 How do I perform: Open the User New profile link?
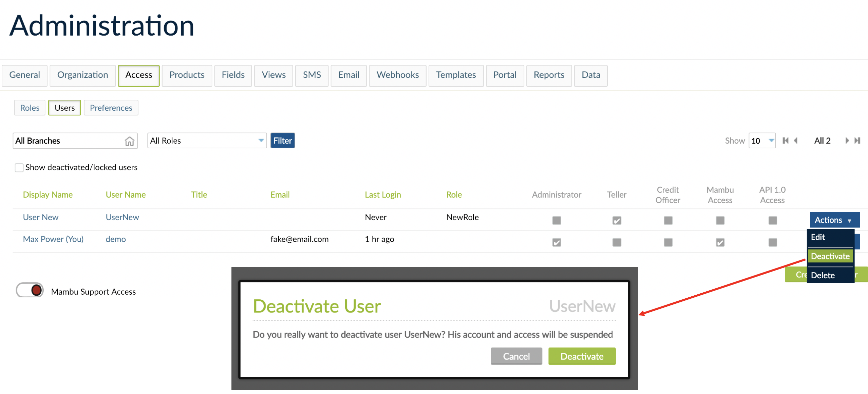40,217
